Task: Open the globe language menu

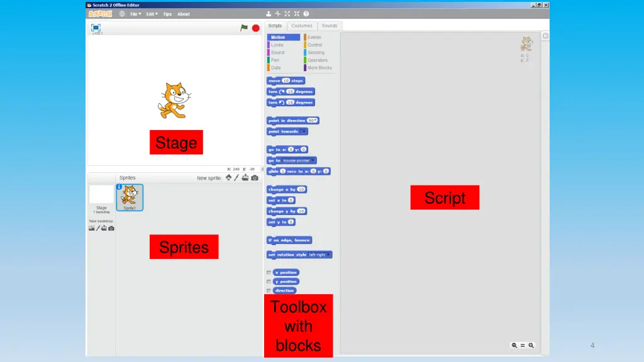Action: pyautogui.click(x=122, y=14)
